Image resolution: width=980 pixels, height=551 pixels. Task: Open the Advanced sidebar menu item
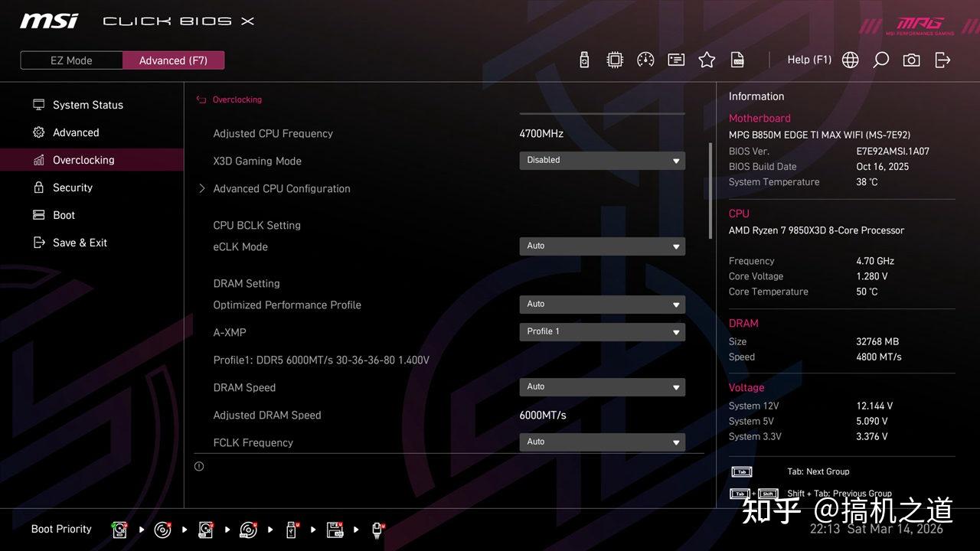point(92,132)
